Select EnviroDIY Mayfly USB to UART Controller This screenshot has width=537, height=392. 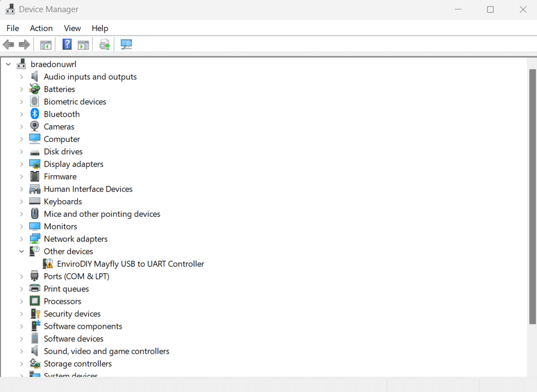tap(130, 264)
